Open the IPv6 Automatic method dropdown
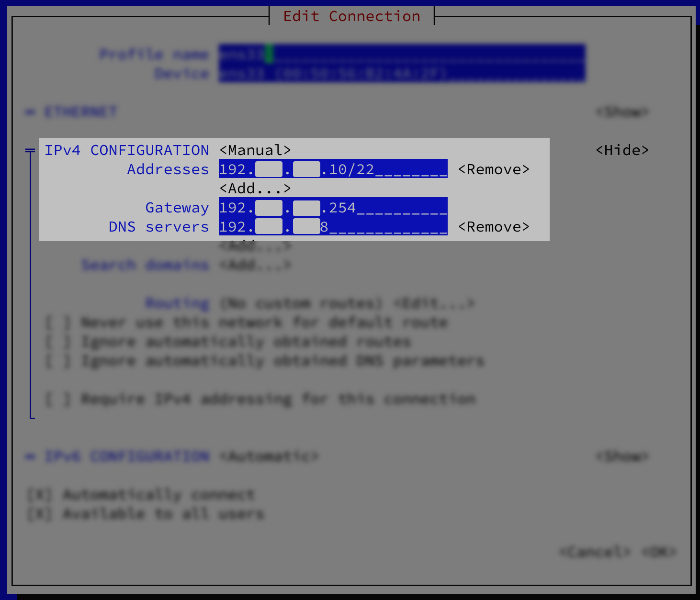The image size is (700, 600). pos(269,456)
